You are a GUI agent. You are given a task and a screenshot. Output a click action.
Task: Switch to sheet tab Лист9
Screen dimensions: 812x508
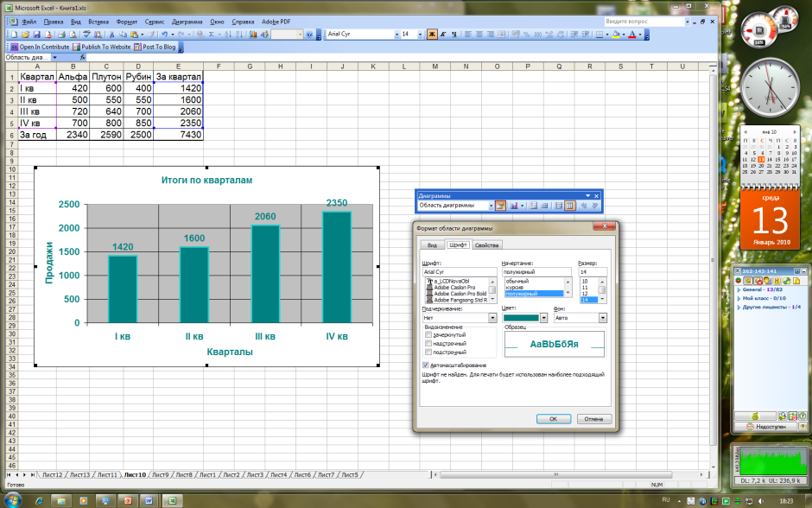[161, 475]
